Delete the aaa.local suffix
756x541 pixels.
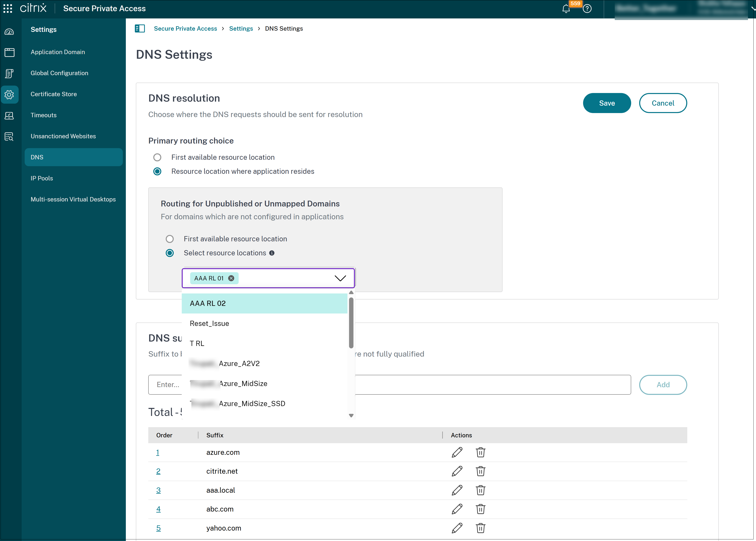point(480,490)
